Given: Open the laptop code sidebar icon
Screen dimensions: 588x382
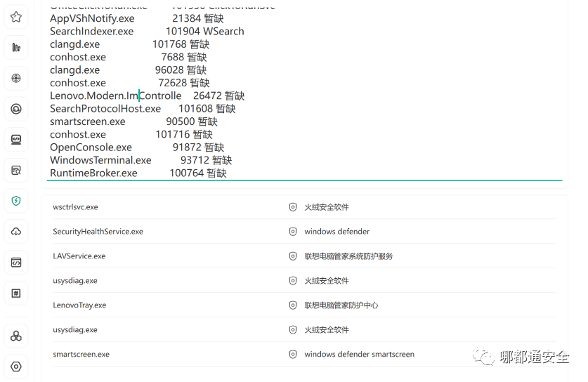Looking at the screenshot, I should pyautogui.click(x=16, y=140).
